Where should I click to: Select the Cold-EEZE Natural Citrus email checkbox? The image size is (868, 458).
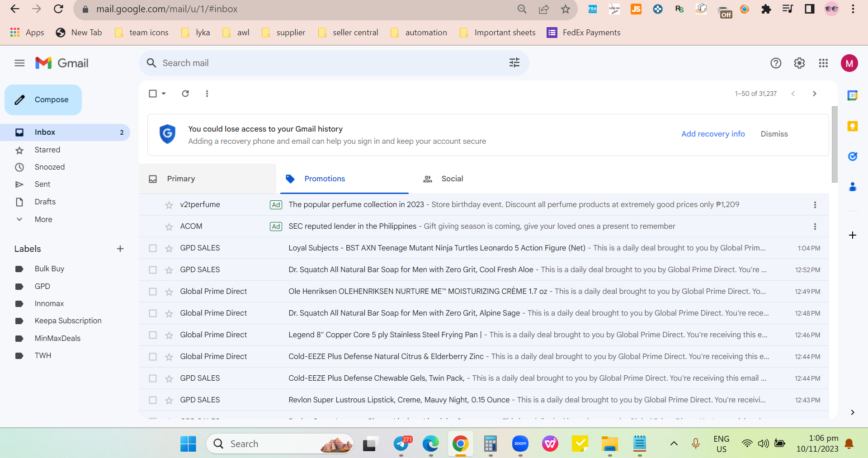(x=153, y=357)
